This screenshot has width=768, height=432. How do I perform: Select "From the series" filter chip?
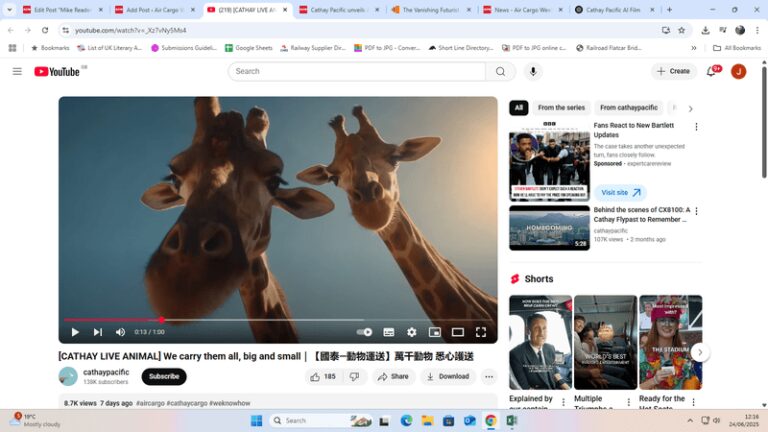[x=561, y=108]
